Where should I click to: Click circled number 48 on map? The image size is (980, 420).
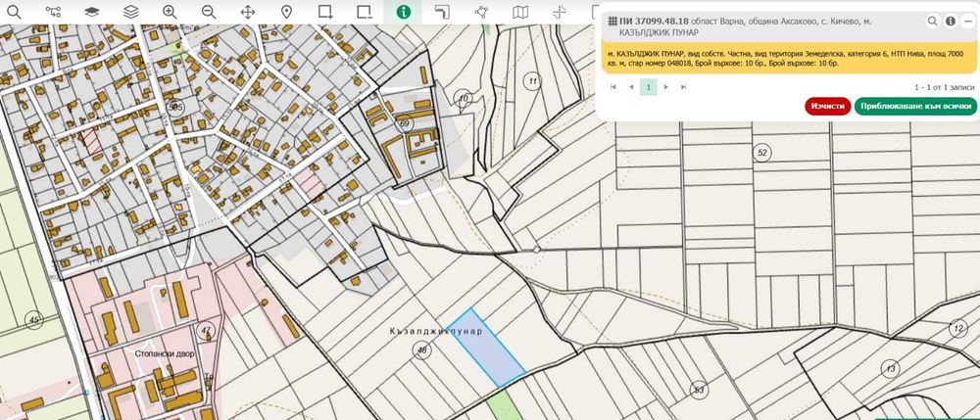(x=421, y=350)
